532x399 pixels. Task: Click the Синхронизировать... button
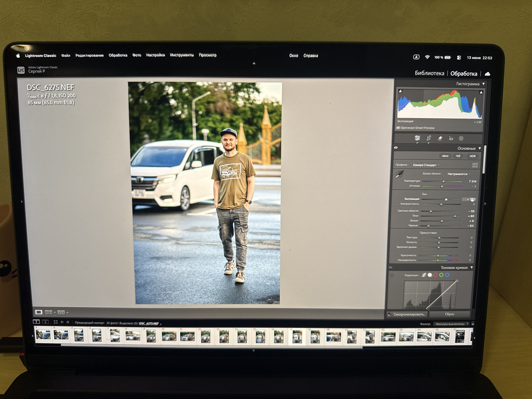click(x=410, y=314)
